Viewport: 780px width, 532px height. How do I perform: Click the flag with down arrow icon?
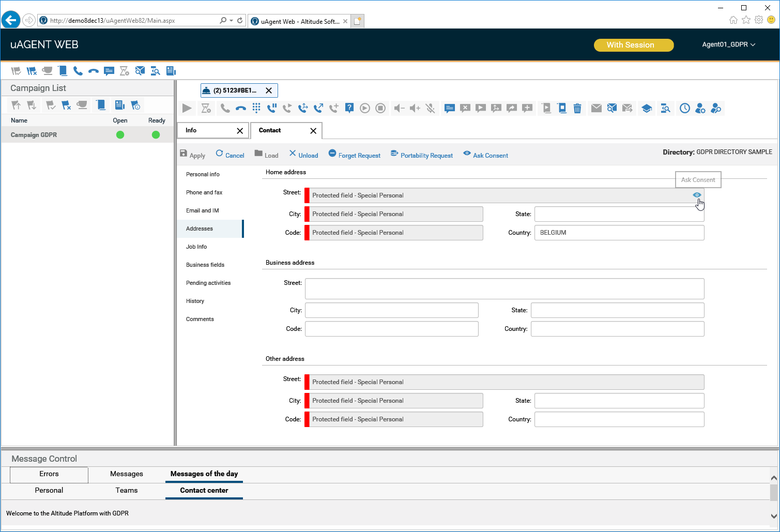(32, 105)
